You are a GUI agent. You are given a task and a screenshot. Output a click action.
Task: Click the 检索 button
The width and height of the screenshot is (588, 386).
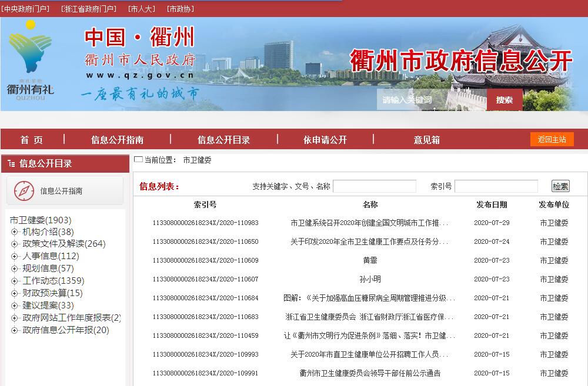tap(560, 186)
